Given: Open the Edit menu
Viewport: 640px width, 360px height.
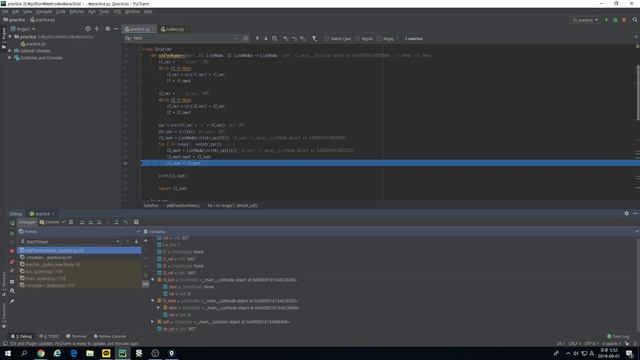Looking at the screenshot, I should coord(15,12).
